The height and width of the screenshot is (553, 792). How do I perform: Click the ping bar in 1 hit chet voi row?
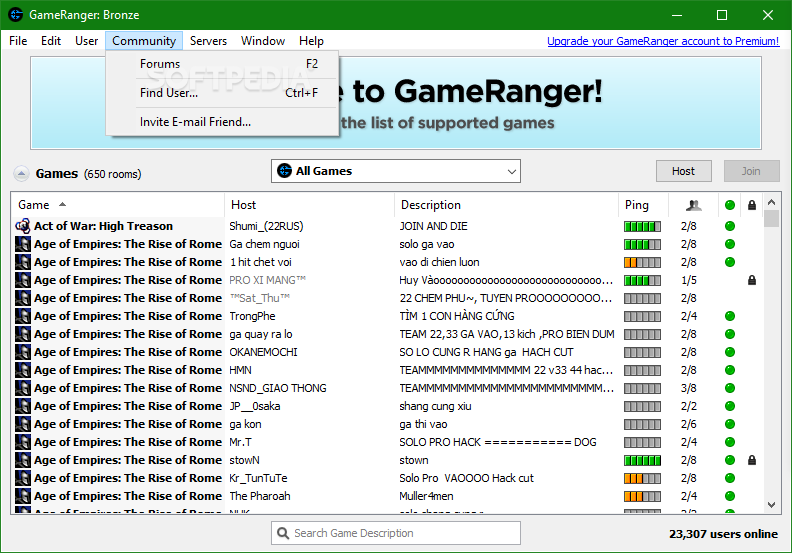pyautogui.click(x=642, y=263)
